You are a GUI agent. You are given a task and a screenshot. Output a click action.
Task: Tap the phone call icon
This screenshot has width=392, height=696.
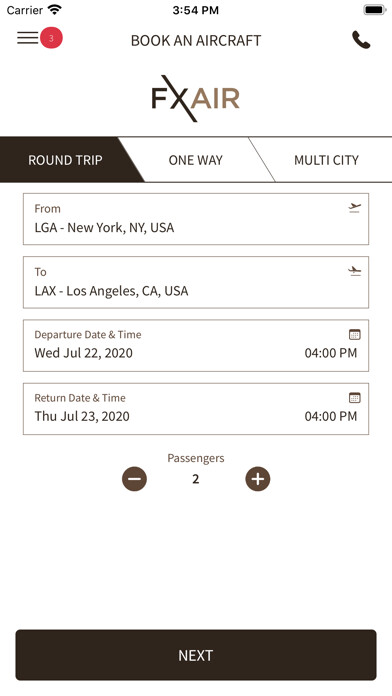pyautogui.click(x=361, y=40)
